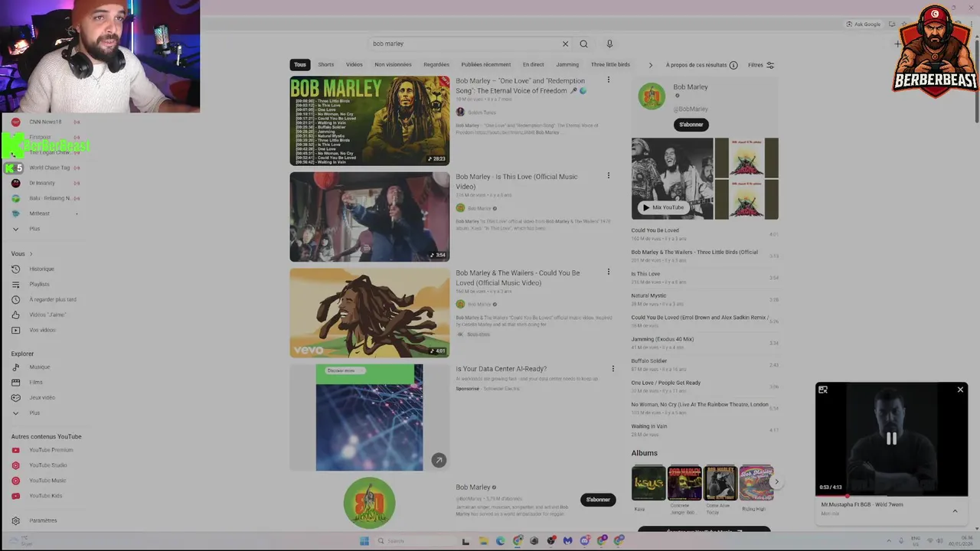Select the 'Publiées récemment' filter chip
Image resolution: width=980 pixels, height=551 pixels.
(x=486, y=65)
